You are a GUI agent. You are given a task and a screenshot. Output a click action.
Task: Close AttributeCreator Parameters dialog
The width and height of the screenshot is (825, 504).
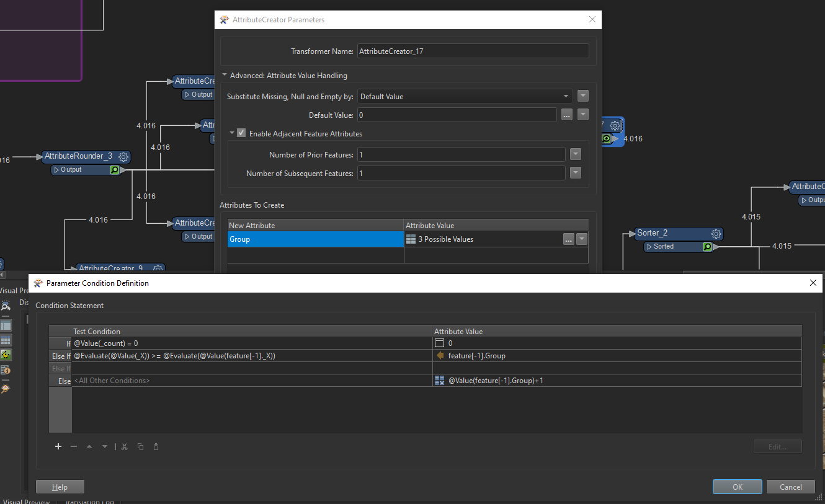pyautogui.click(x=592, y=19)
